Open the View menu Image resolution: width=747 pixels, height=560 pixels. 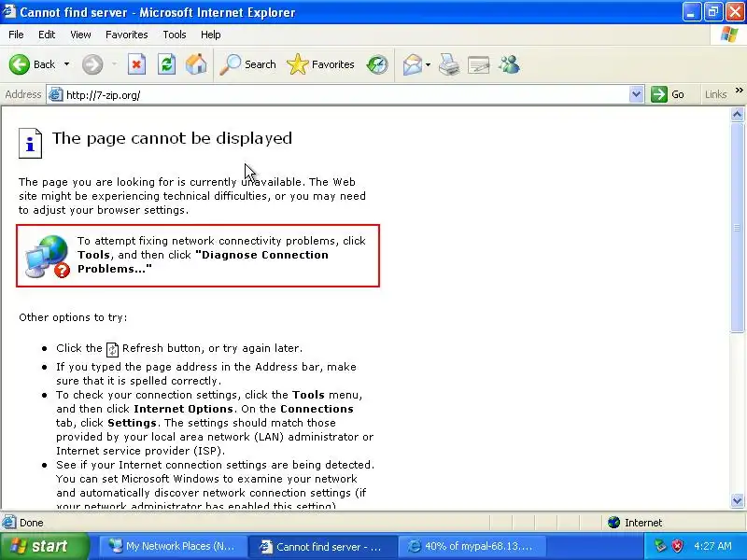(x=80, y=35)
